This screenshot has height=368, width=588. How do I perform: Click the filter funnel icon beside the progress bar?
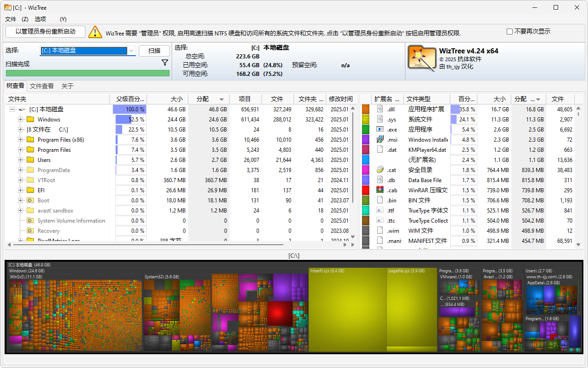click(165, 62)
